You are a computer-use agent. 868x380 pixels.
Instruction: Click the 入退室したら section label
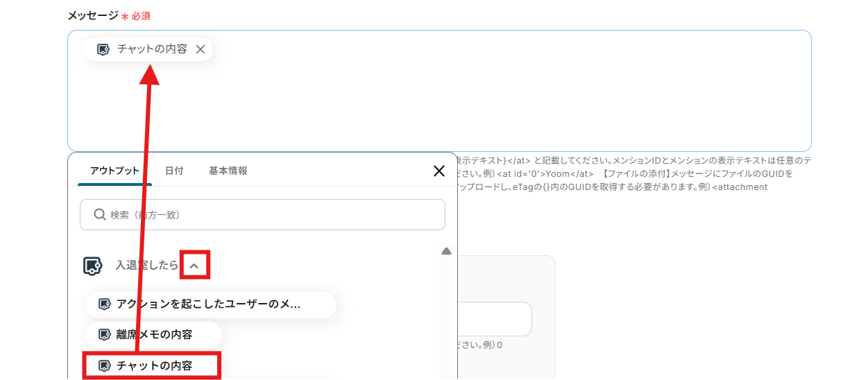point(146,265)
